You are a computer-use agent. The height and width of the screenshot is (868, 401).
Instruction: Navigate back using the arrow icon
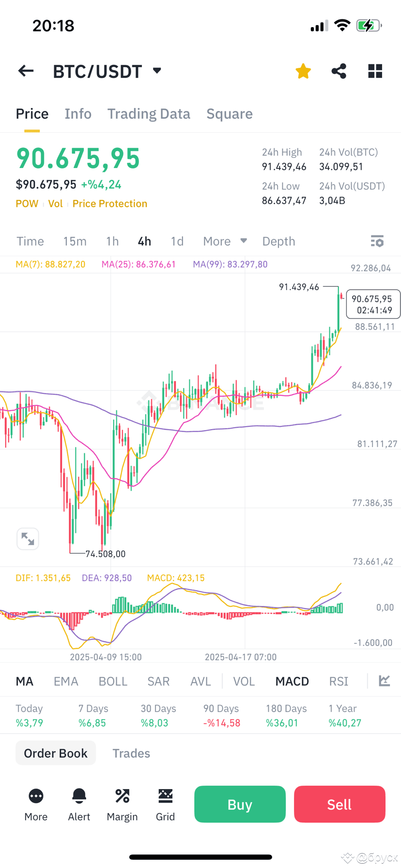click(x=25, y=71)
